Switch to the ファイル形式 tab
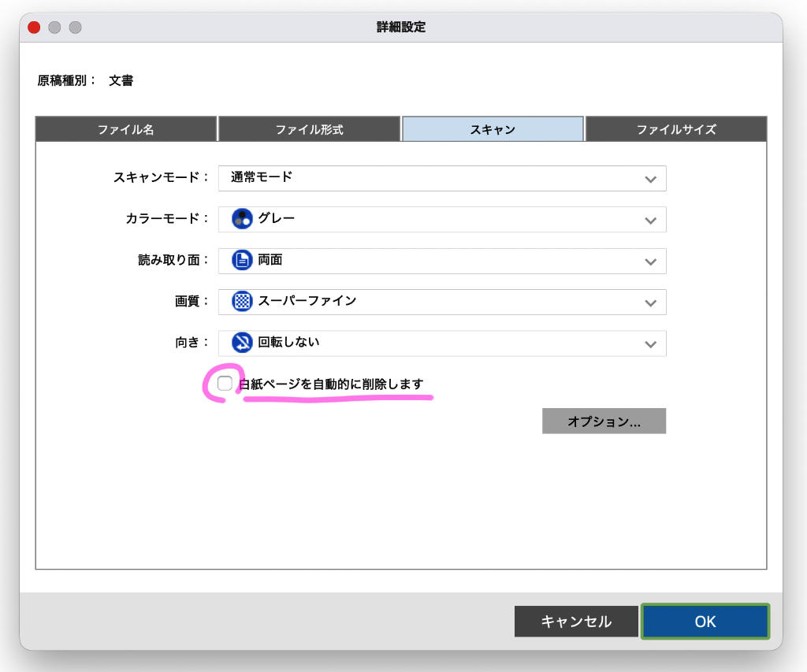The height and width of the screenshot is (672, 807). pos(309,129)
